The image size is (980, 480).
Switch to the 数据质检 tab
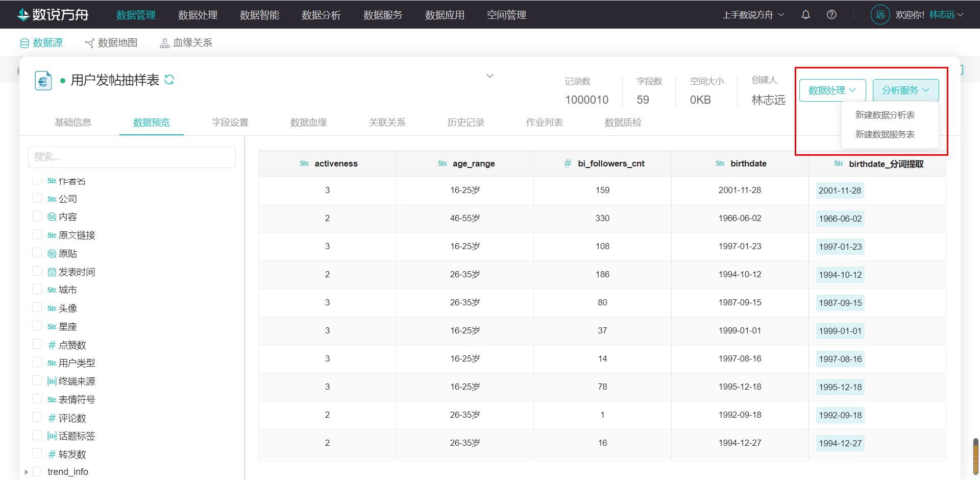point(623,123)
